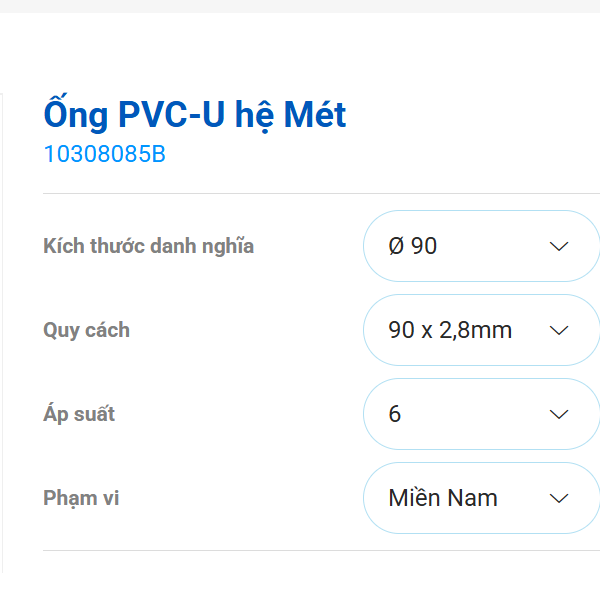Screen dimensions: 600x600
Task: Click the Quy cách label text
Action: tap(86, 330)
